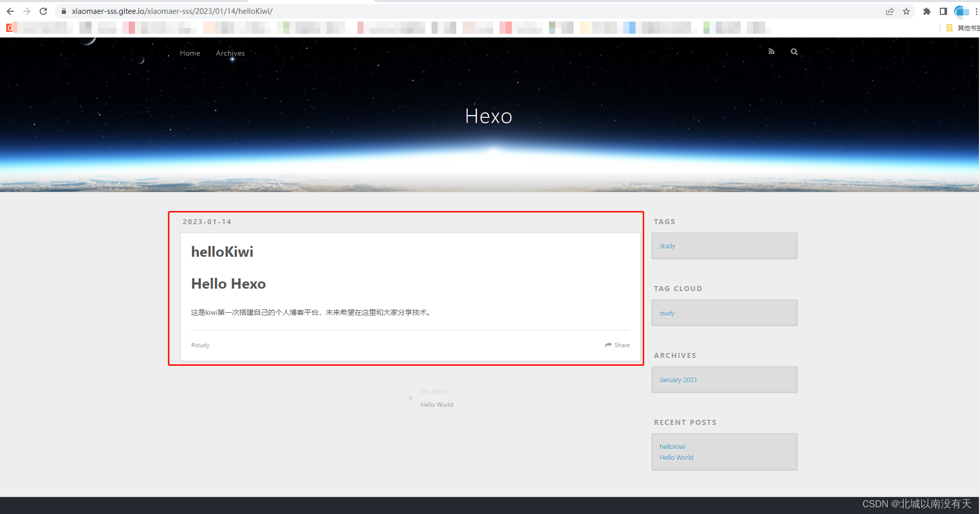Click the first orange bookmark icon
This screenshot has width=980, height=514.
tap(11, 28)
